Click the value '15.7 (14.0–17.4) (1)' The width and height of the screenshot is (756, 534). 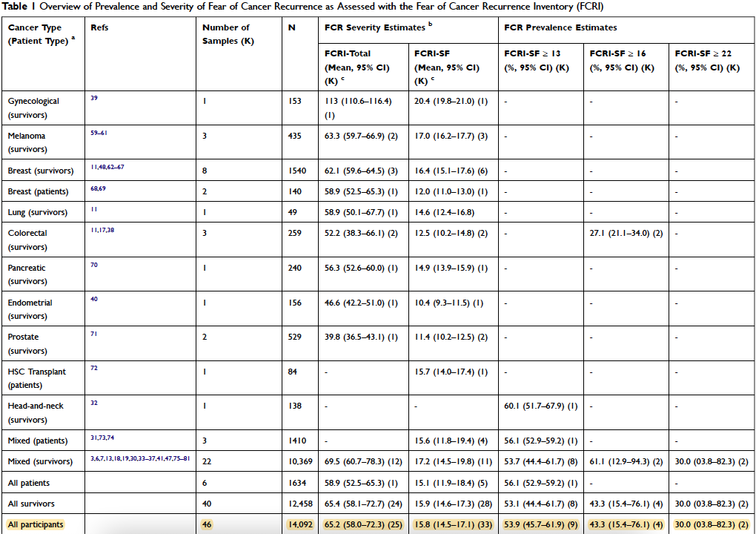[x=451, y=372]
